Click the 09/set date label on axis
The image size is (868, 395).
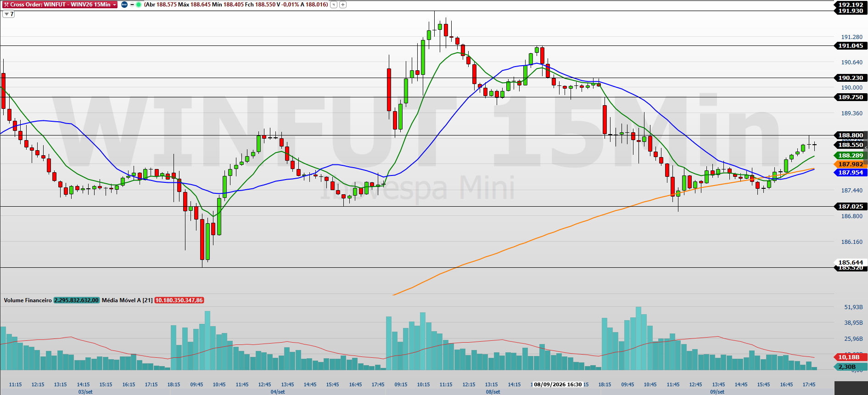coord(717,392)
